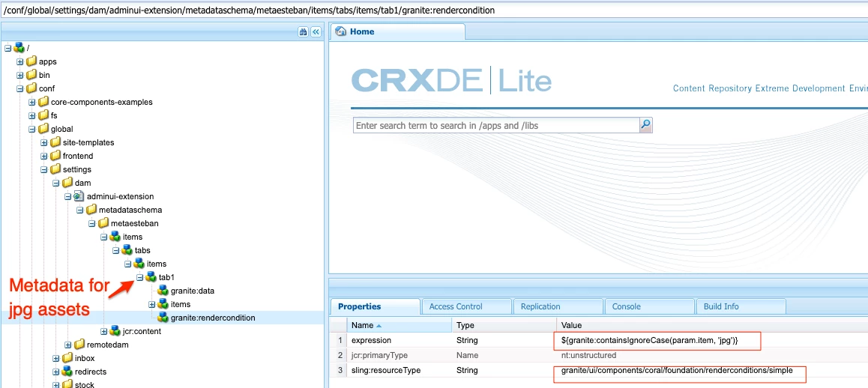Click the global folder icon
The height and width of the screenshot is (388, 868).
pos(43,129)
